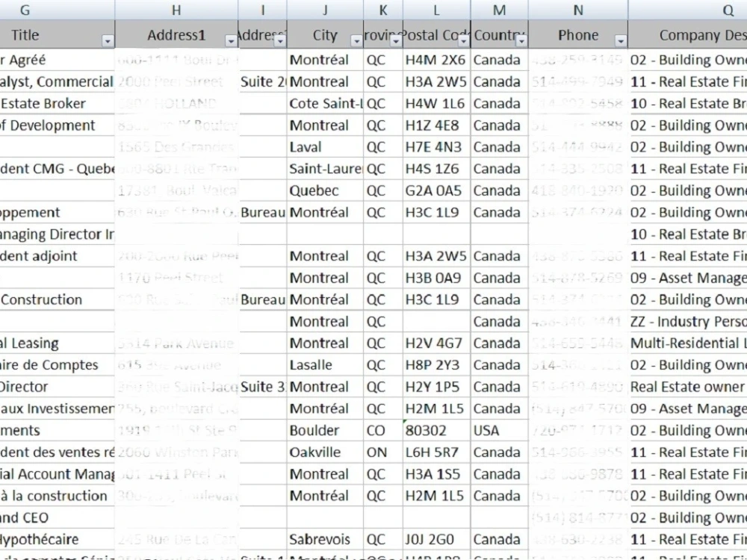Select the ON province cell
The height and width of the screenshot is (560, 747).
pyautogui.click(x=383, y=452)
